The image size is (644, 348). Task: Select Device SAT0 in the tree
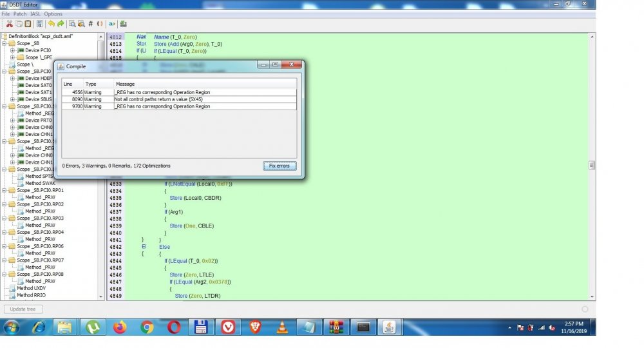(x=39, y=85)
